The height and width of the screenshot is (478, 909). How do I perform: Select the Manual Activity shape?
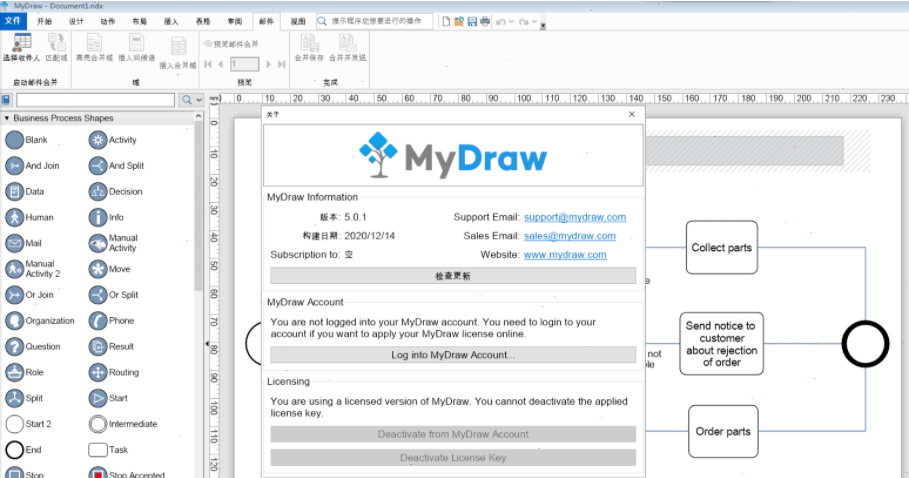[113, 243]
